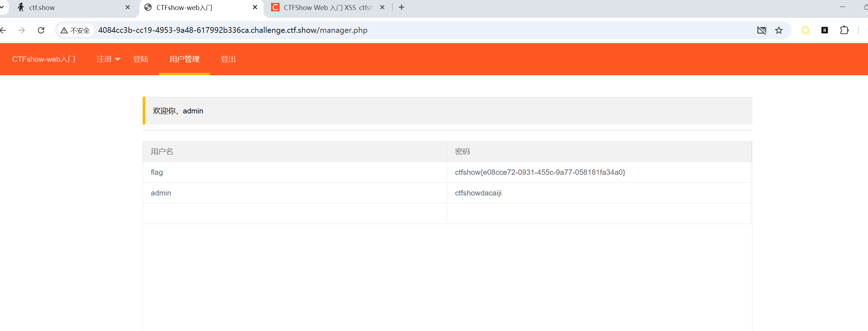868x331 pixels.
Task: Click the URL address bar field
Action: pos(392,30)
